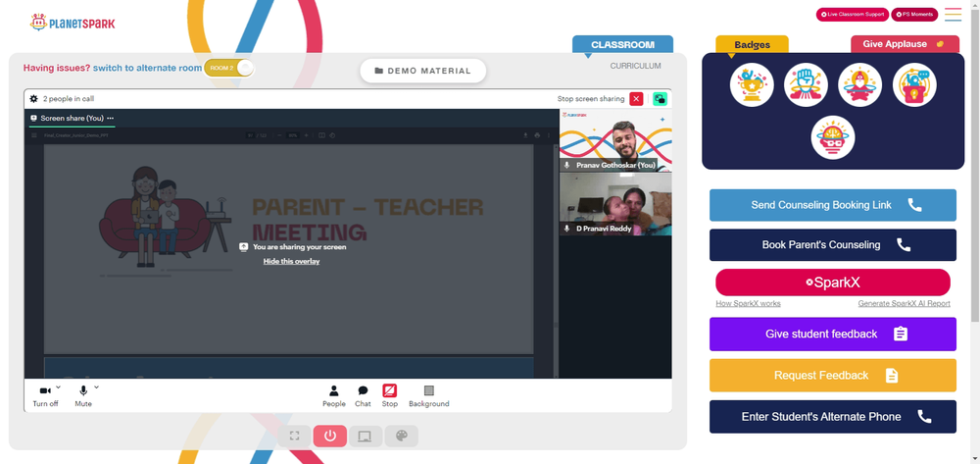This screenshot has width=980, height=464.
Task: Click switch to alternate room link
Action: click(x=148, y=68)
